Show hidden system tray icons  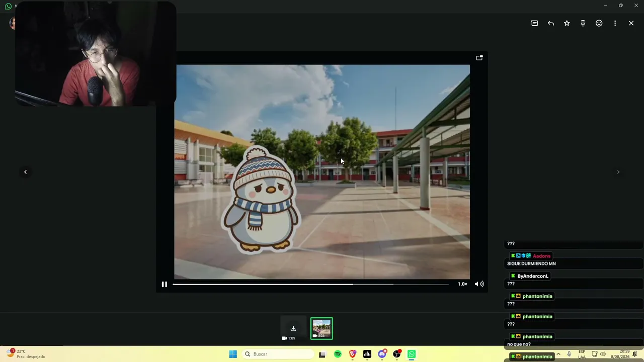(558, 354)
